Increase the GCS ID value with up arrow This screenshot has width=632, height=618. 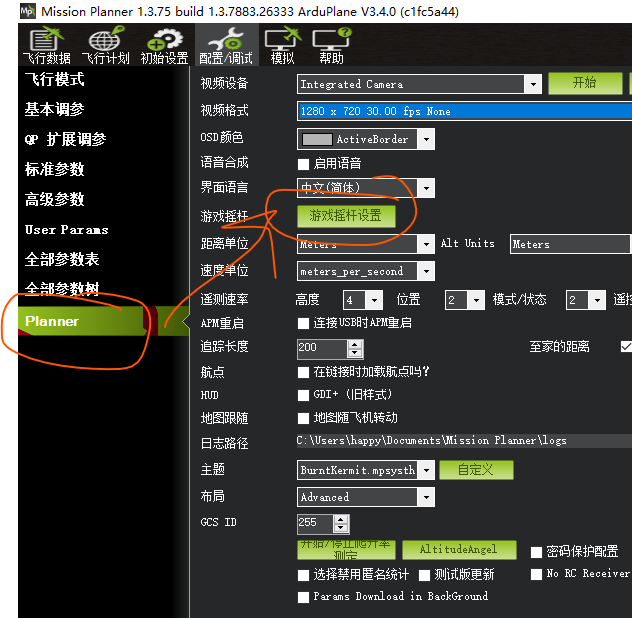[341, 520]
